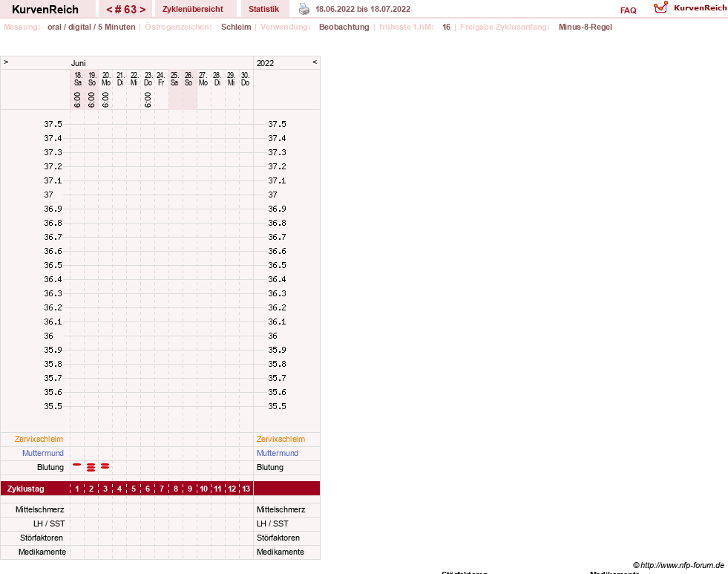The width and height of the screenshot is (728, 574).
Task: Open the Zyklenübersicht tab
Action: (x=193, y=9)
